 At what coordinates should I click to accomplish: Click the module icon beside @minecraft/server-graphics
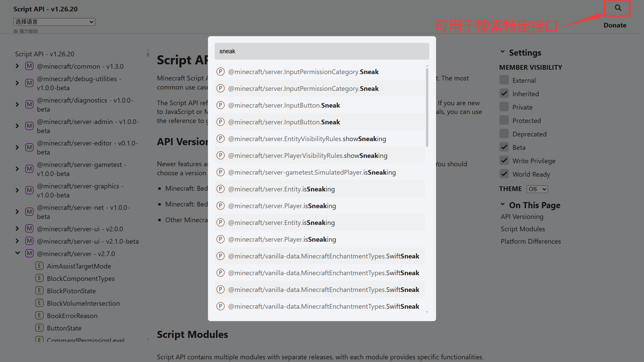[30, 190]
